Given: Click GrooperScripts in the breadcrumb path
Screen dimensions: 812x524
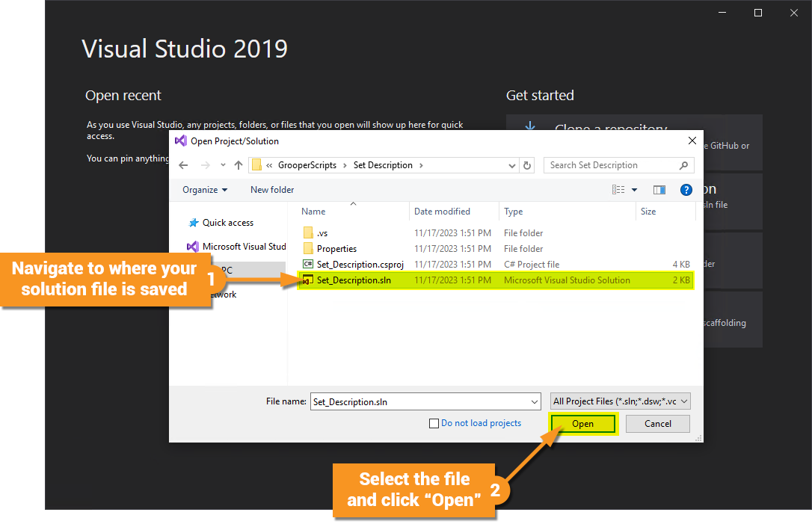Looking at the screenshot, I should tap(307, 165).
